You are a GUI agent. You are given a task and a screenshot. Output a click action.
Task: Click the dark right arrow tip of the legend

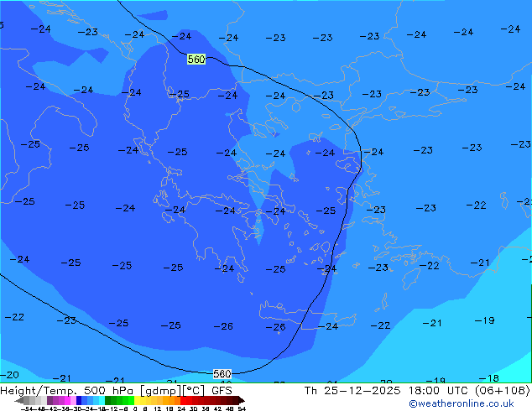click(242, 400)
